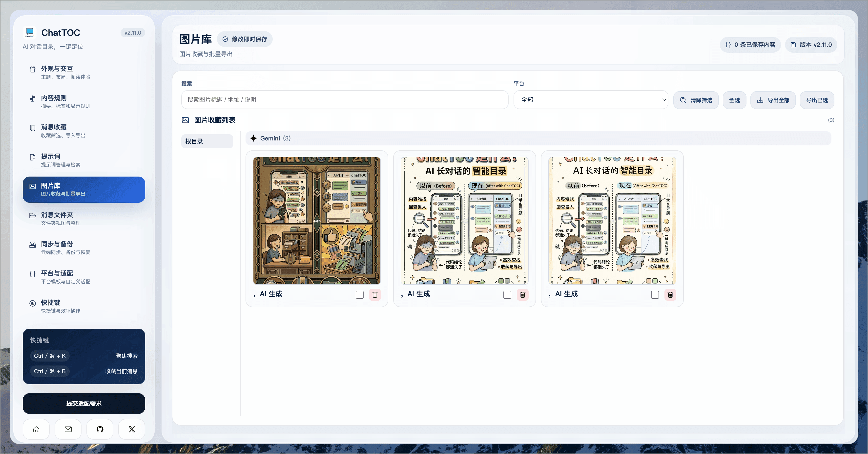Click the 图片收藏列表 picture icon

point(185,120)
